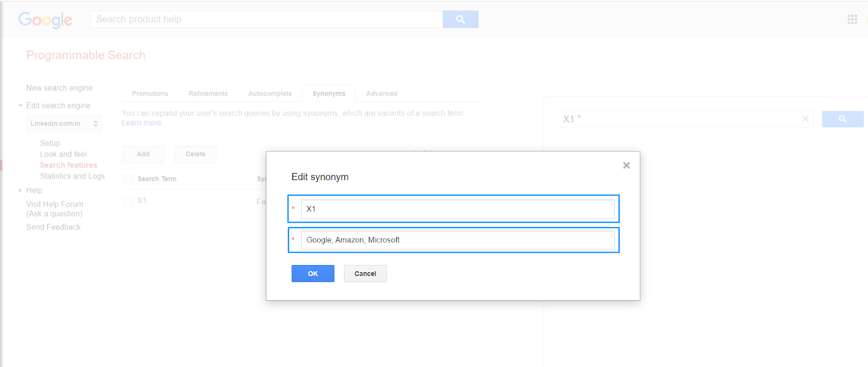Click the Google logo

pos(45,20)
